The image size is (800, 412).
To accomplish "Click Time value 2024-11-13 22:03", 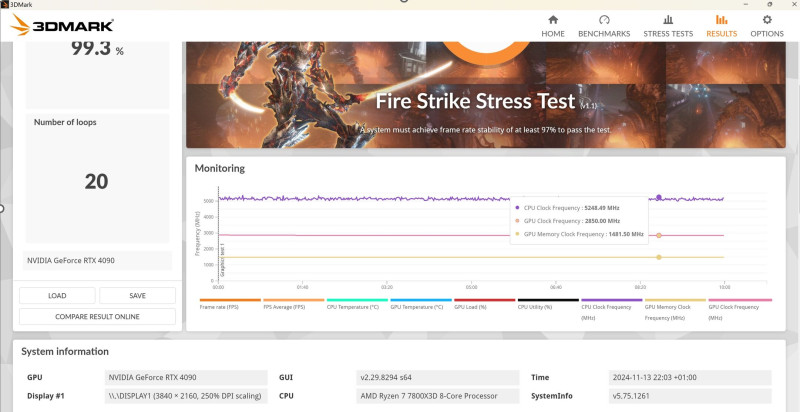I will (x=690, y=378).
